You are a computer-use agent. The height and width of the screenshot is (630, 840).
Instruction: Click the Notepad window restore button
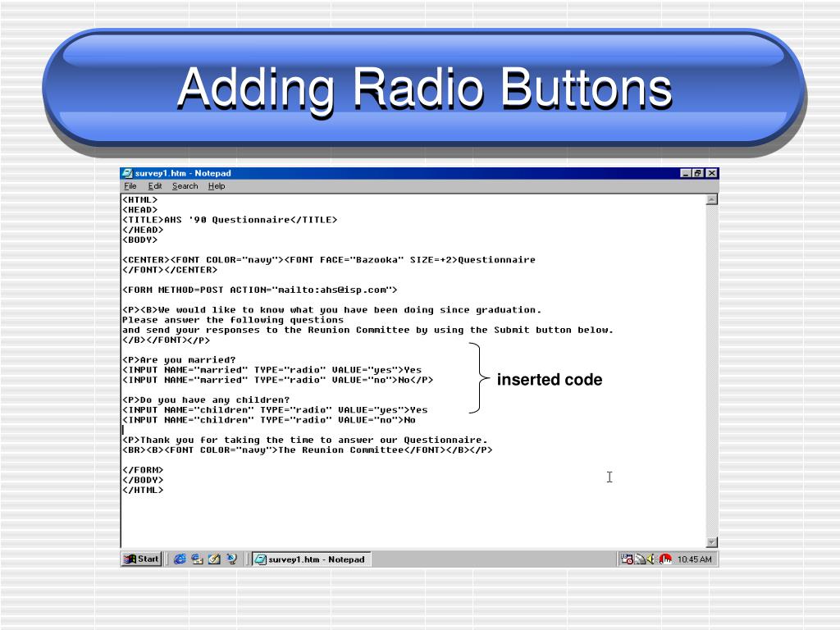698,173
